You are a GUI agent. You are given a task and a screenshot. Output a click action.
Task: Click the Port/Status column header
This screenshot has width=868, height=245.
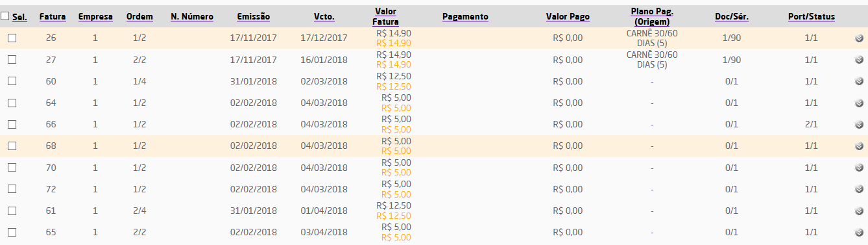click(812, 16)
